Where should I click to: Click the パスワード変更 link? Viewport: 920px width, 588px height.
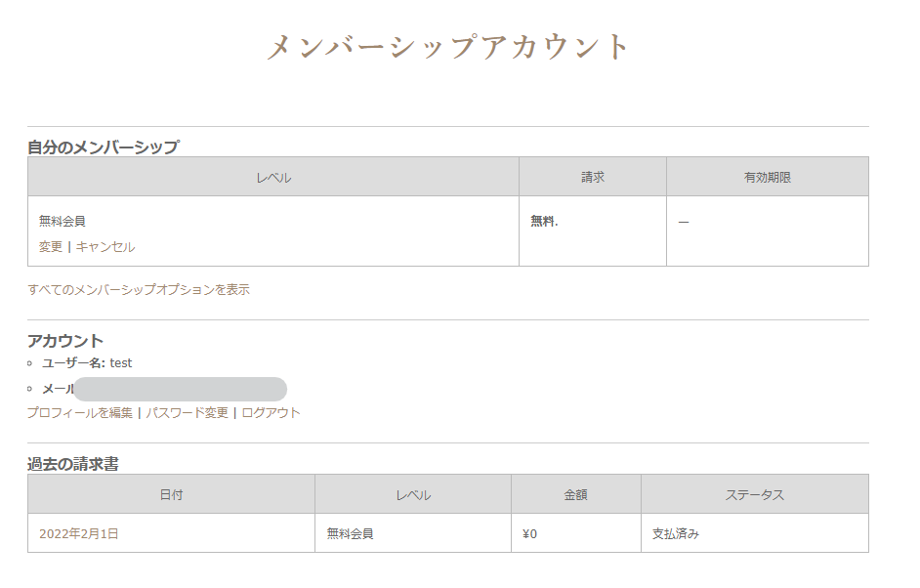[x=187, y=413]
